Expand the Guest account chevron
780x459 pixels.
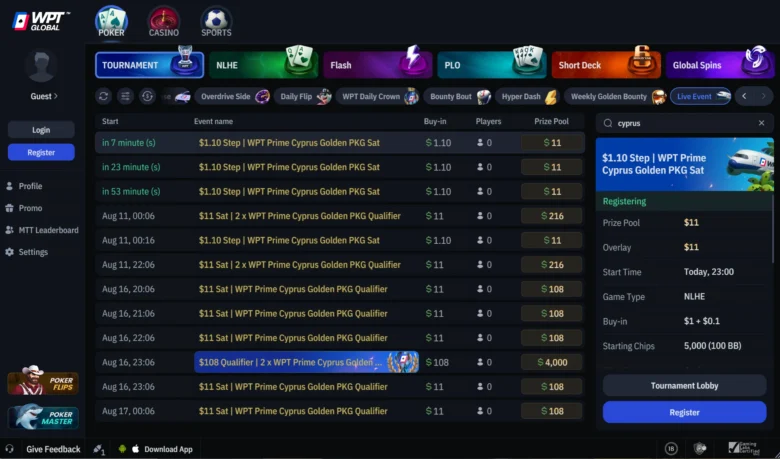55,96
